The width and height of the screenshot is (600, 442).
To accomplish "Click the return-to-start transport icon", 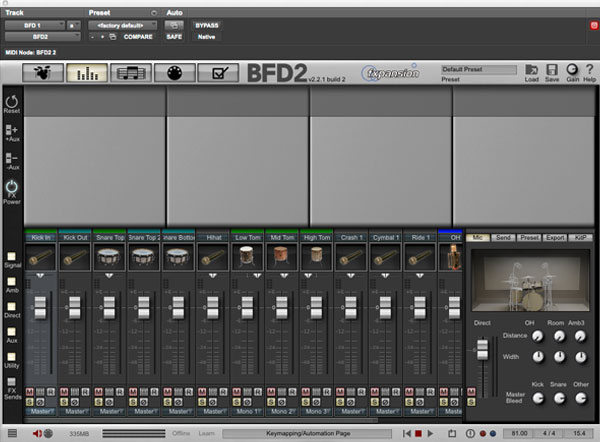I will coord(407,434).
